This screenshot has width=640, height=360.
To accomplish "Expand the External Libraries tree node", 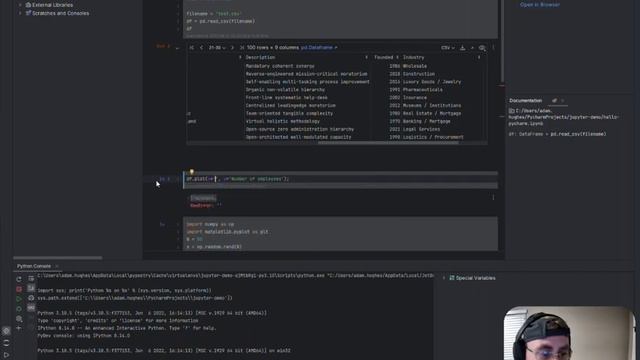I will pyautogui.click(x=20, y=5).
